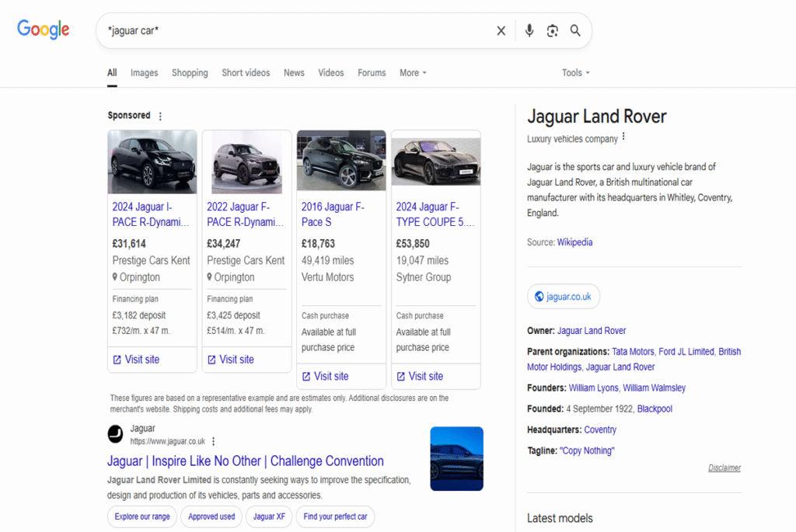
Task: Click the Sytner Group seller name
Action: tap(424, 277)
